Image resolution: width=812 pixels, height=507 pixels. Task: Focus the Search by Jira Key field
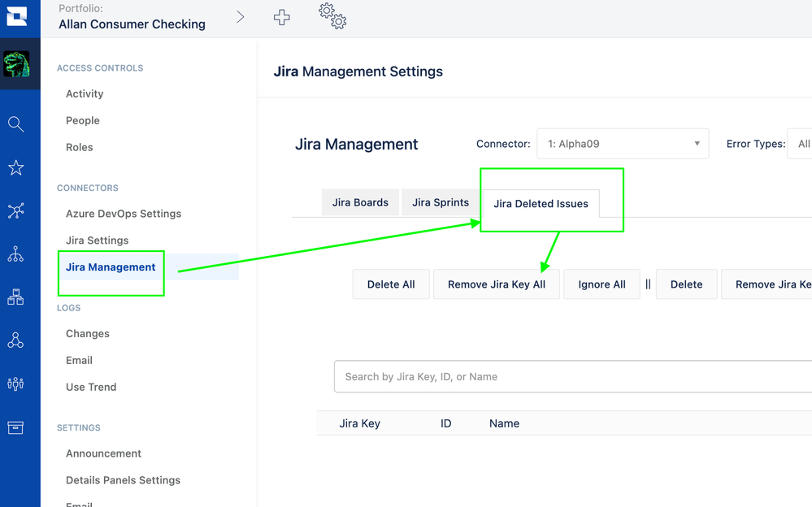[x=573, y=376]
